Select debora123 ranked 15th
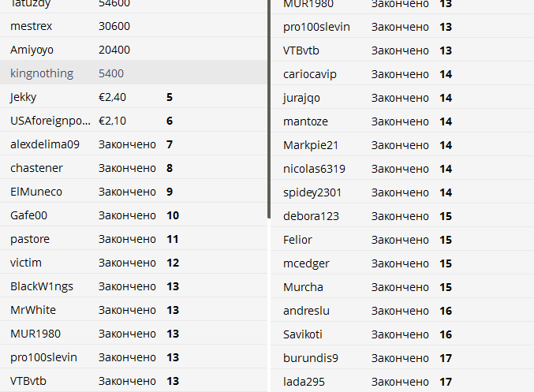This screenshot has height=392, width=534. click(x=402, y=216)
